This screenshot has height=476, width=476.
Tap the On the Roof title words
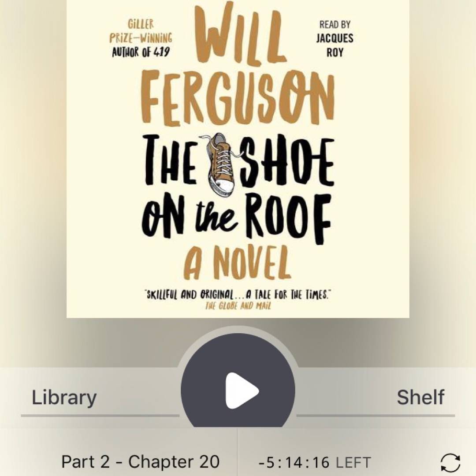click(x=237, y=219)
